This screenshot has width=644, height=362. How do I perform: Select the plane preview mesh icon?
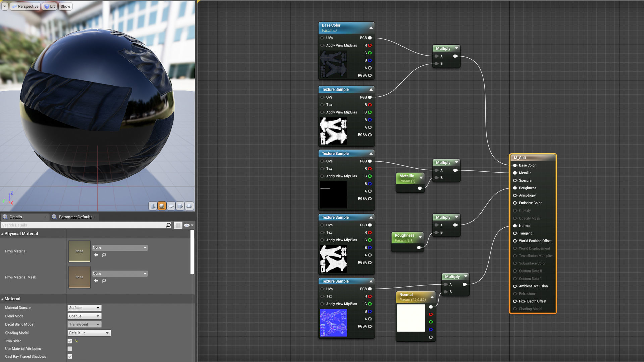[171, 206]
